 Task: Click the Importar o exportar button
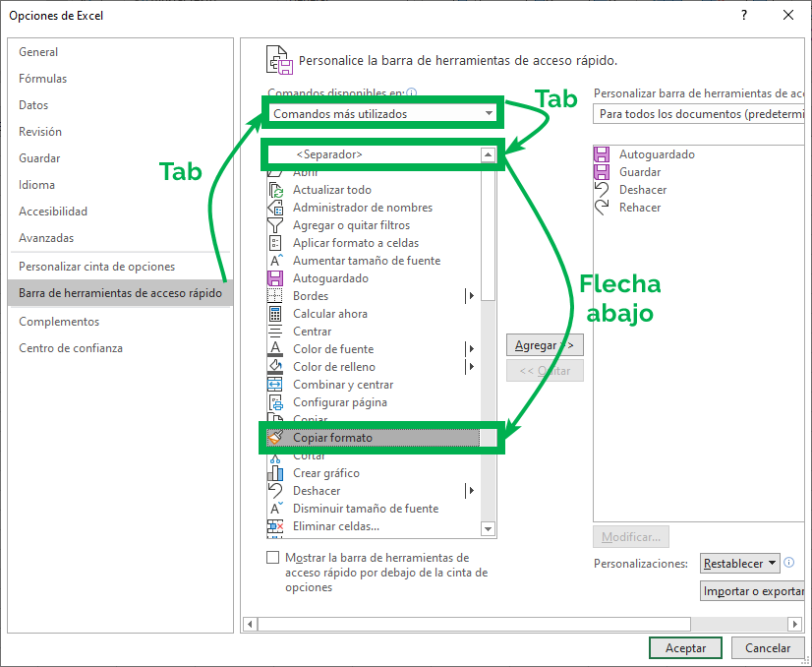tap(752, 591)
